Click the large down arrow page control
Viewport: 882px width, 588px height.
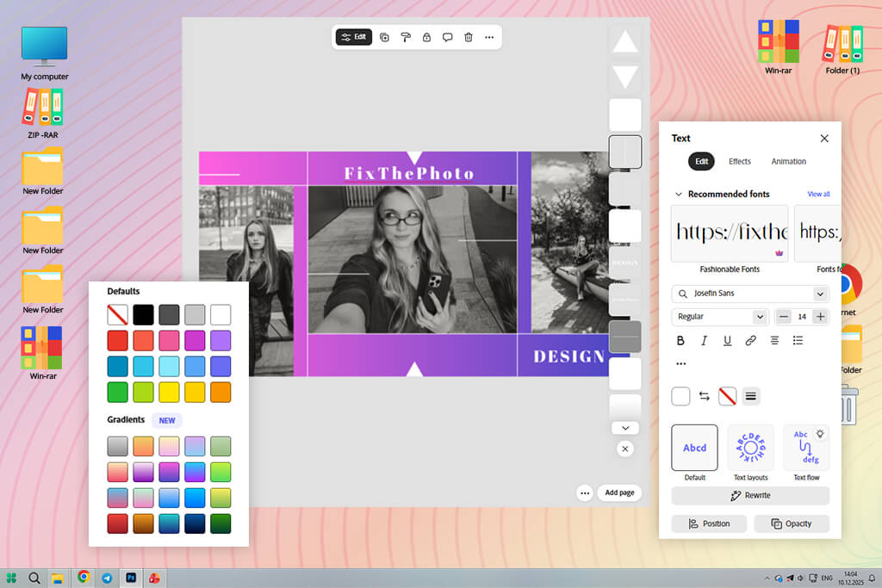point(625,77)
